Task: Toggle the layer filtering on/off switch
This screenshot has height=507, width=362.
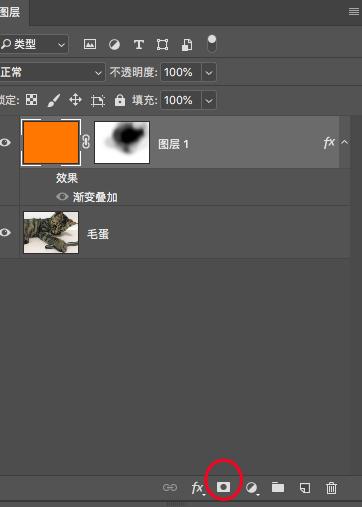Action: tap(212, 44)
